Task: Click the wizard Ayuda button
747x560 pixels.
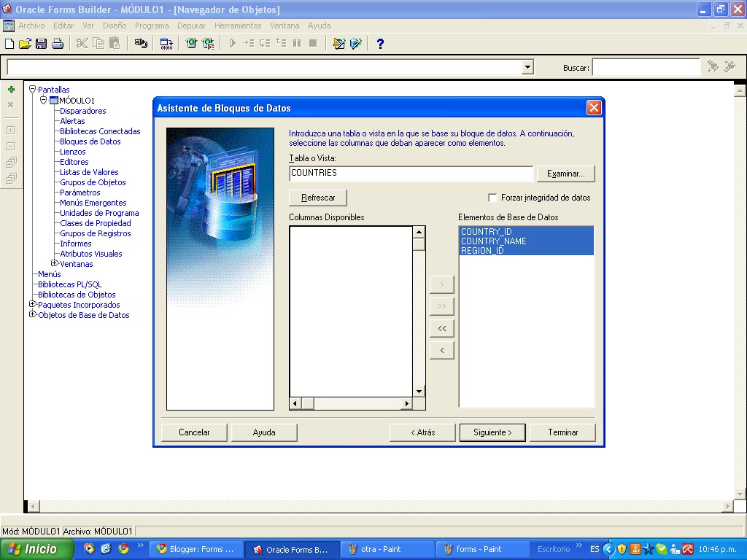Action: [x=264, y=432]
